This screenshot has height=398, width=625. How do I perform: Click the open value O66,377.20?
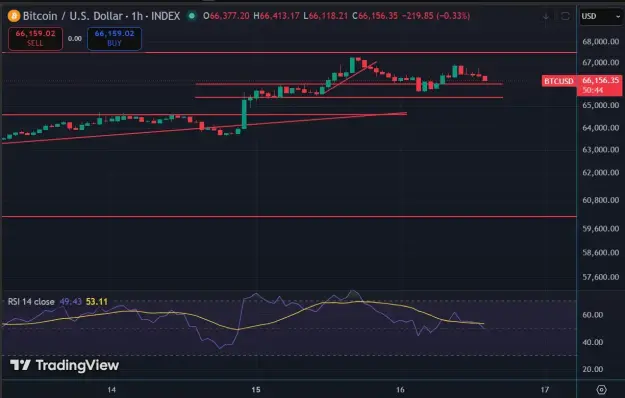[x=226, y=16]
